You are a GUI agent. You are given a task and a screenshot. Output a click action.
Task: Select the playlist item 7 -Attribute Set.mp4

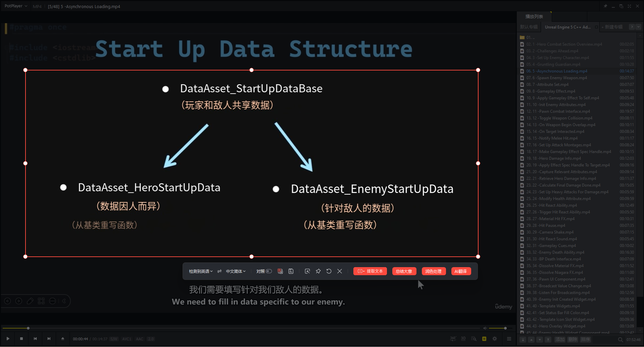(x=577, y=85)
